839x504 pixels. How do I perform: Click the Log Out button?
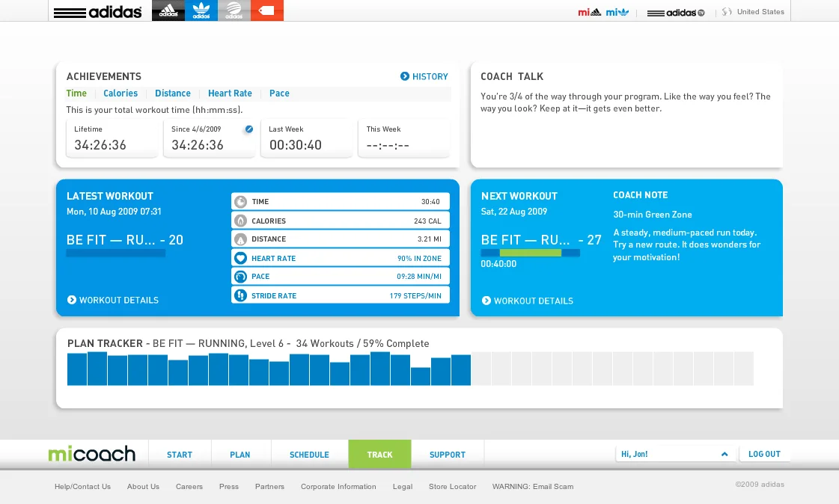[765, 454]
